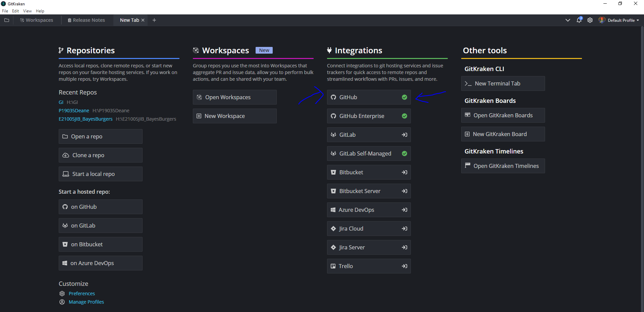Click the Trello sign-in arrow icon
Screen dimensions: 644x312
pyautogui.click(x=405, y=266)
